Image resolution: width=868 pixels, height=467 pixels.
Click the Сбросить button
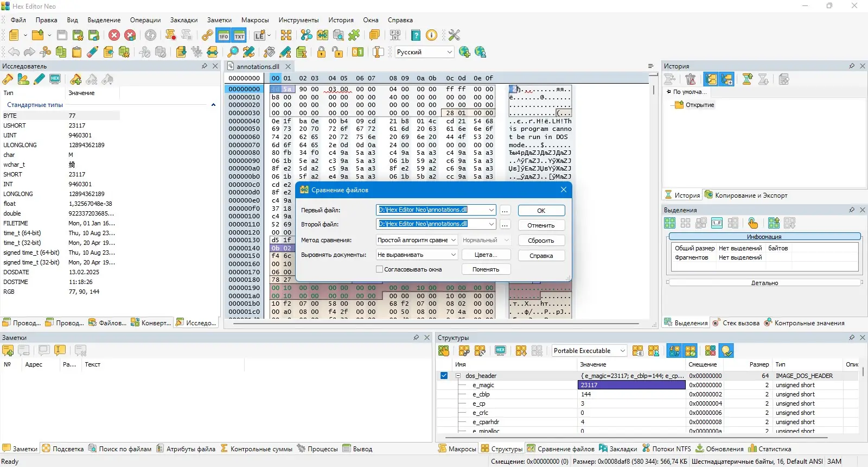click(541, 241)
